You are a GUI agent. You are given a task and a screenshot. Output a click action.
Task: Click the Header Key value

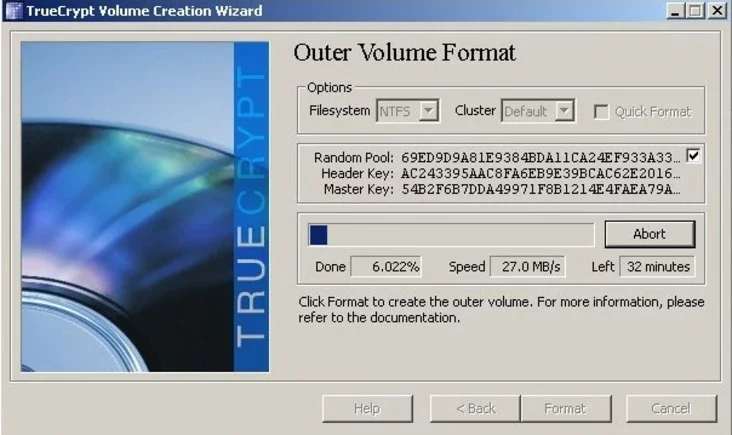[540, 173]
